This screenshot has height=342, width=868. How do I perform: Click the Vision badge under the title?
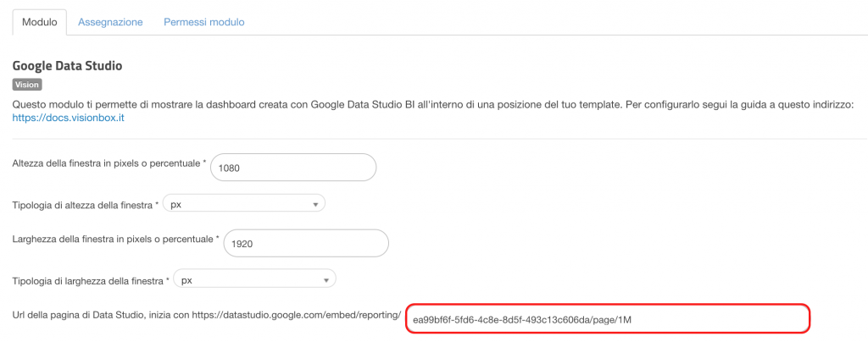[x=27, y=85]
